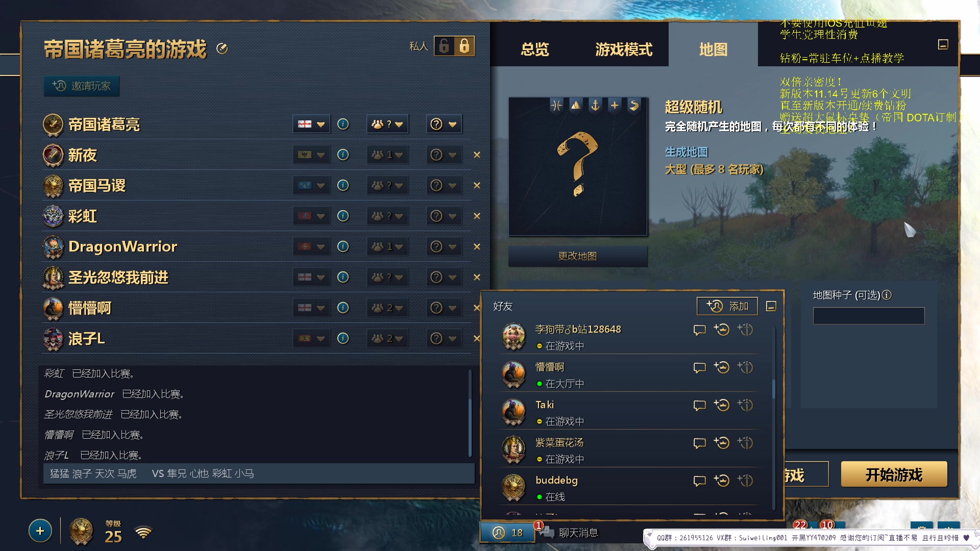Invite friend buddebg to the game
The width and height of the screenshot is (980, 551).
722,480
